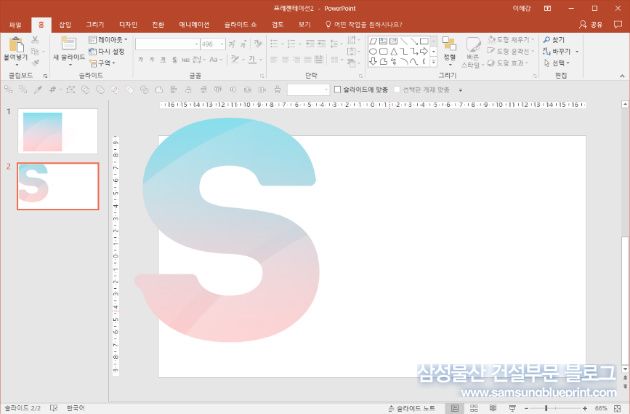Click the Tell Me search box
This screenshot has height=414, width=630.
click(364, 25)
